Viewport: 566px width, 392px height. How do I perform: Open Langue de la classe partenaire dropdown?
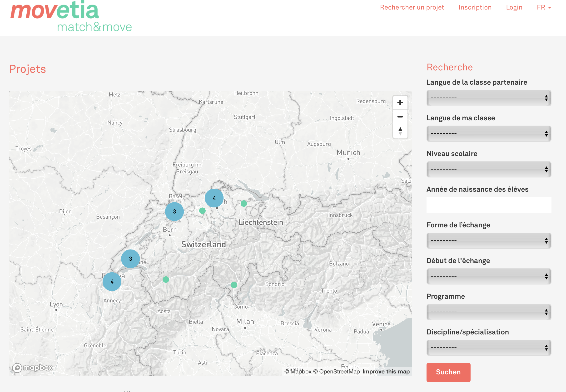[x=489, y=98]
